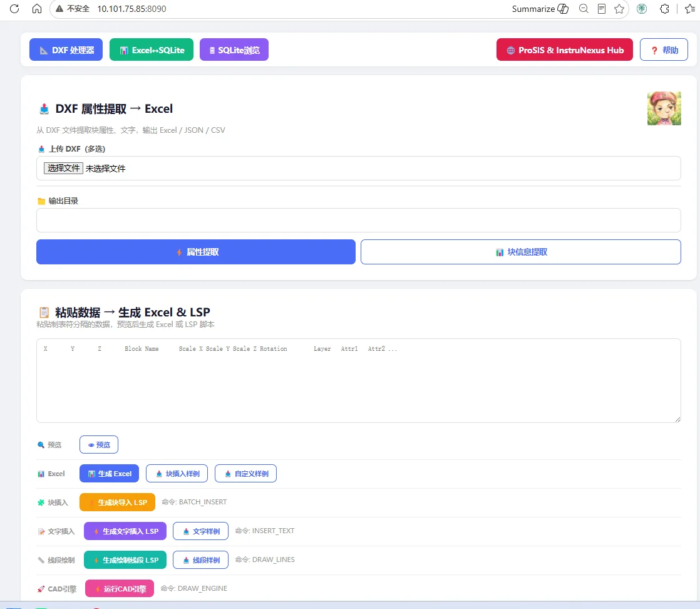Click the rocket icon in the CAD引擎 row label
Viewport: 700px width, 609px height.
click(x=41, y=589)
